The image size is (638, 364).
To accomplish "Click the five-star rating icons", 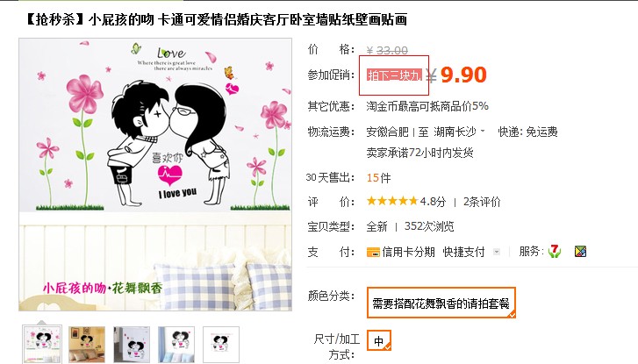I will tap(392, 201).
